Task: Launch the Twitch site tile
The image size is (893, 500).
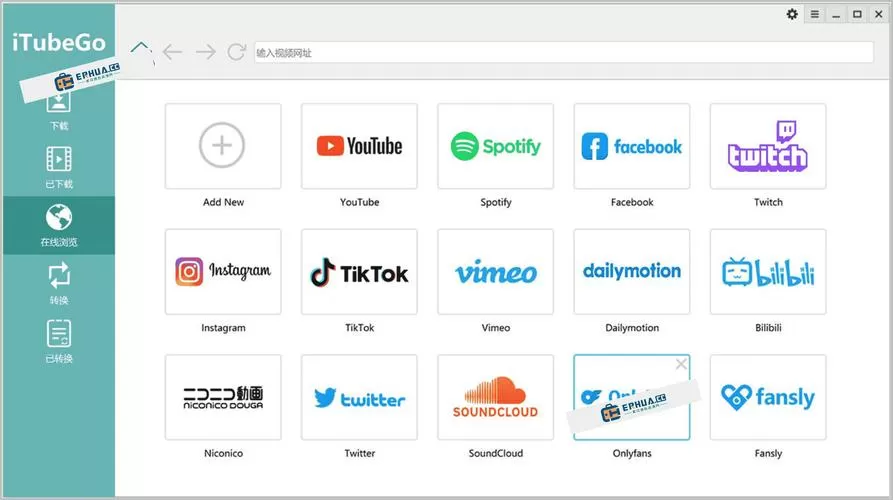Action: point(768,146)
